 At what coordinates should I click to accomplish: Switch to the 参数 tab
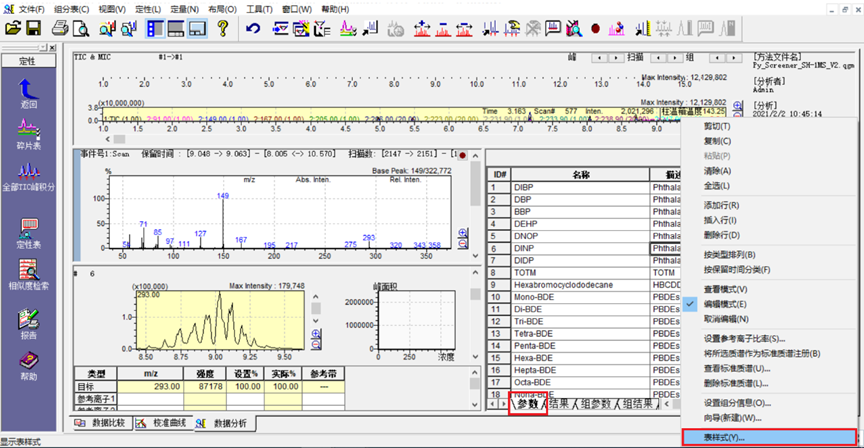[527, 404]
